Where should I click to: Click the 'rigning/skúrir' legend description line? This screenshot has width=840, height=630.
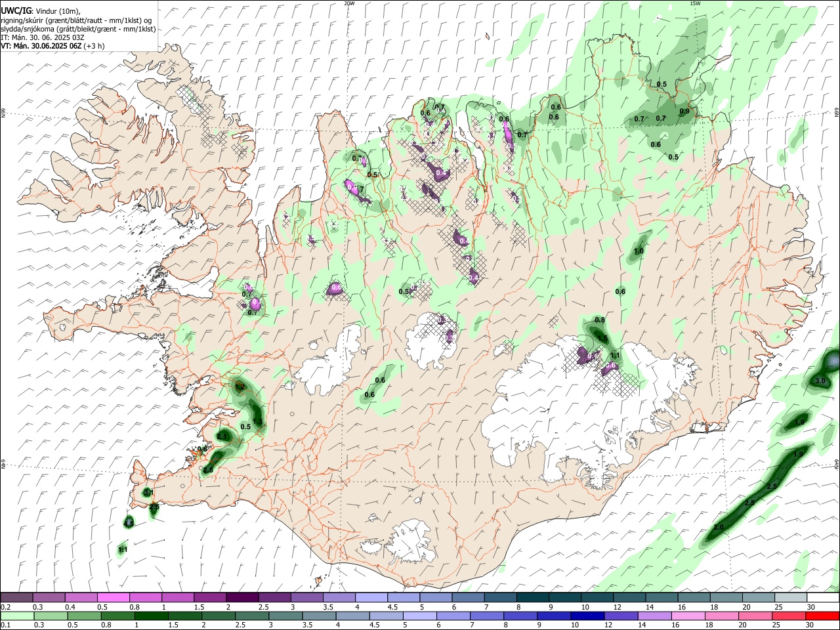pyautogui.click(x=76, y=20)
